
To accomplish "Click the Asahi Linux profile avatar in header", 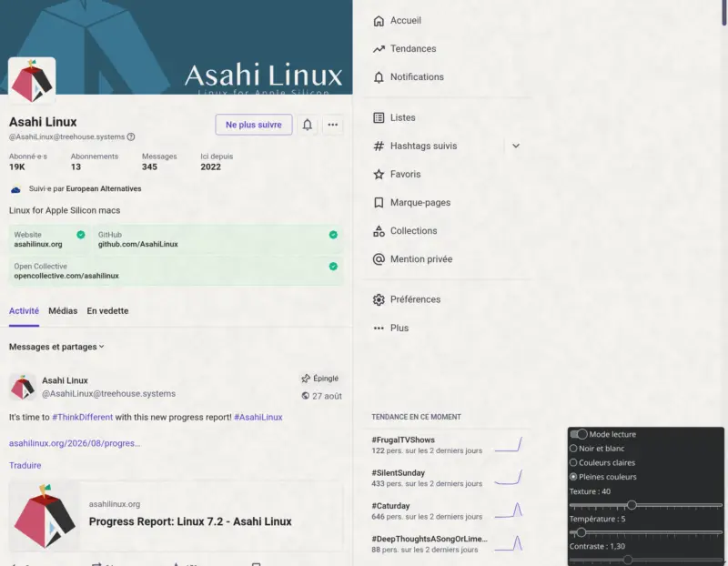I will pos(32,80).
